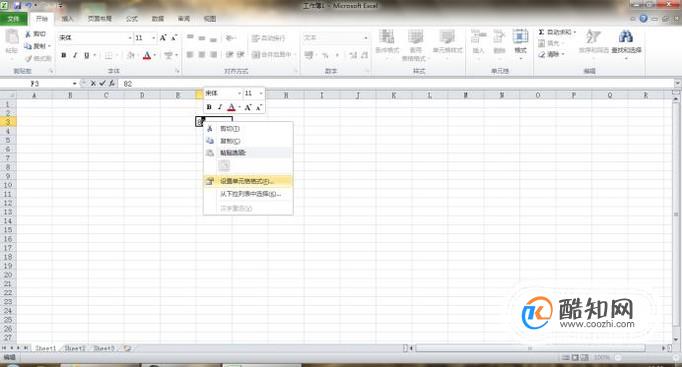
Task: Click the Insert Function fx icon
Action: coord(112,83)
